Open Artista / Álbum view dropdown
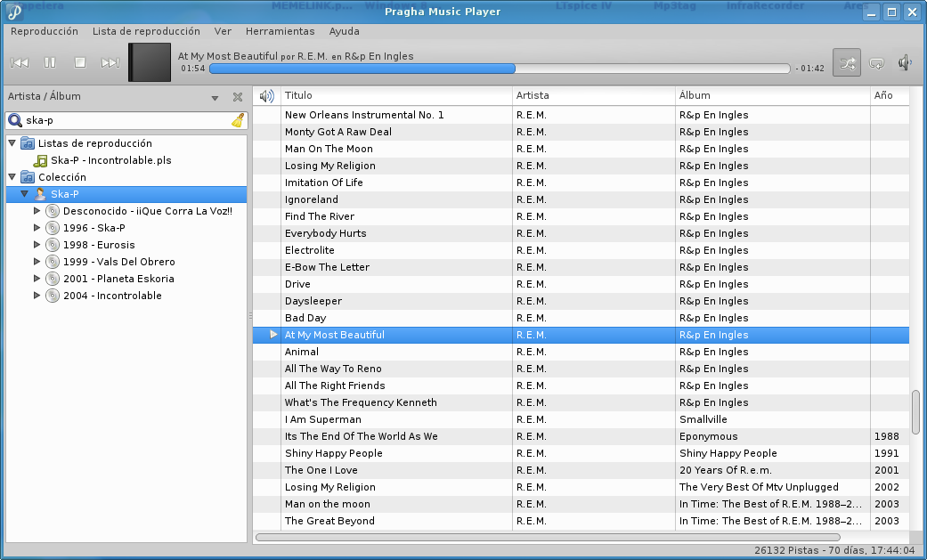This screenshot has height=560, width=927. (215, 98)
